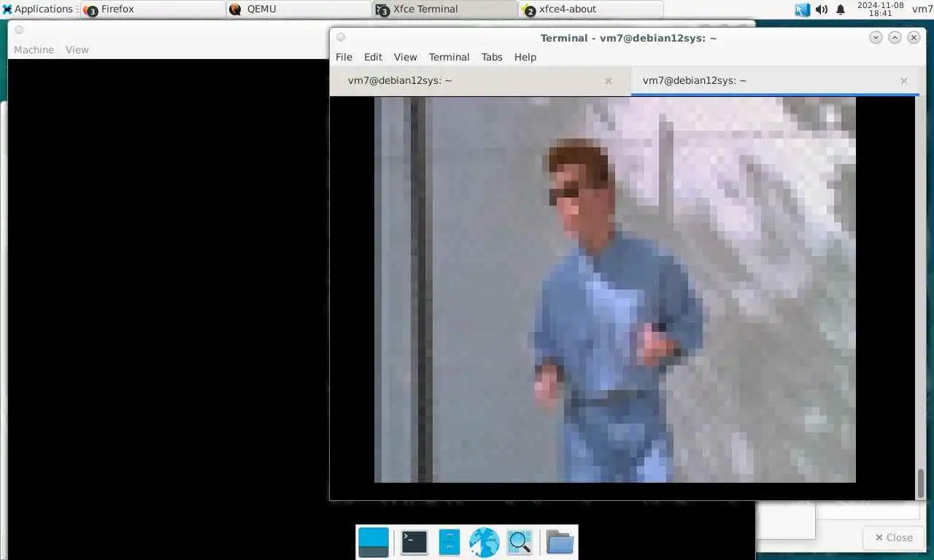Open the Terminal View menu

tap(405, 57)
